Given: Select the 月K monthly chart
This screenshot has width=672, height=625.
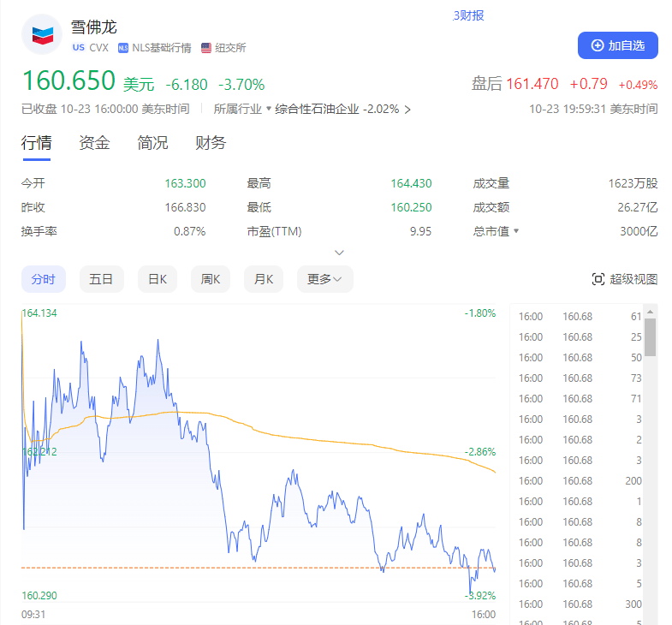Looking at the screenshot, I should [x=264, y=279].
